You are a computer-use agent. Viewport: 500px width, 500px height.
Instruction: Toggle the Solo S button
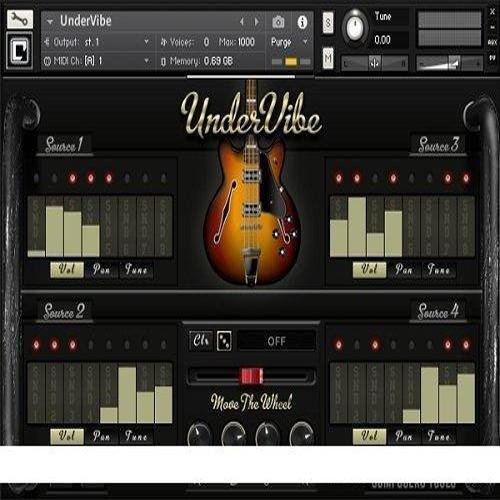tap(328, 23)
